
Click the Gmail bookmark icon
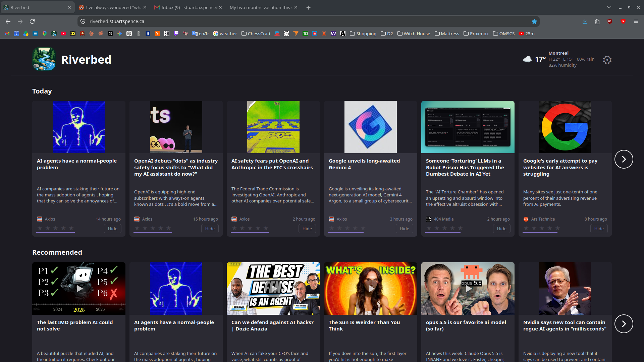7,34
